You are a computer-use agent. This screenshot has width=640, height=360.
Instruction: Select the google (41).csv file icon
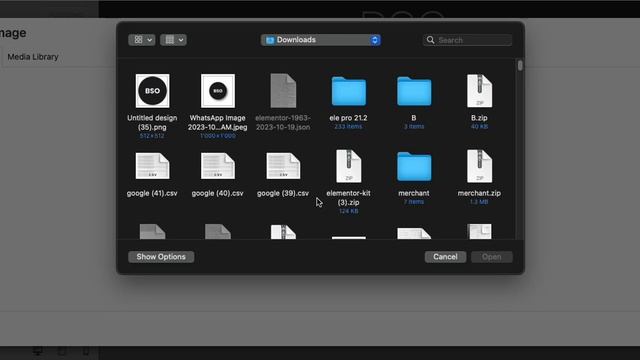(152, 166)
